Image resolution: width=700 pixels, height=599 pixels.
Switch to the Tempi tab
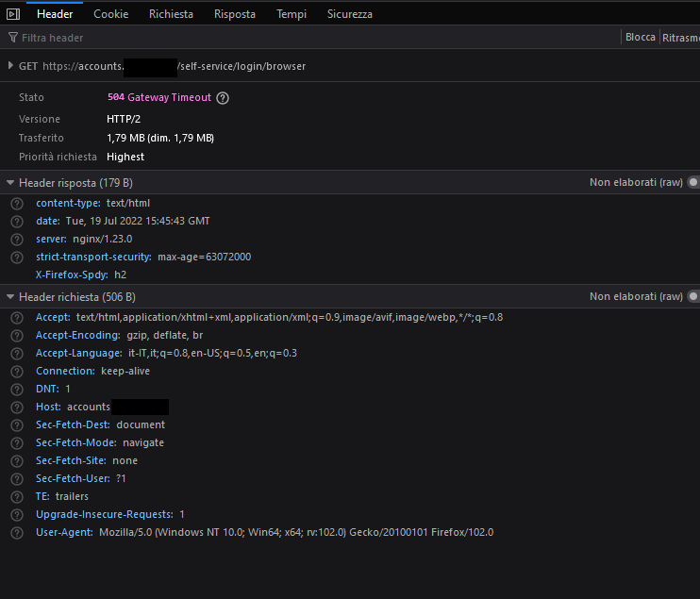[x=292, y=14]
